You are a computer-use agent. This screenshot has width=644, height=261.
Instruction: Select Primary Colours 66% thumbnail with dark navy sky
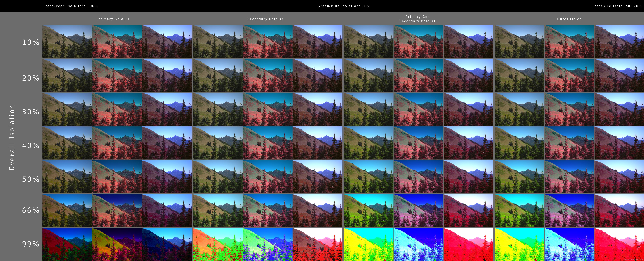[117, 211]
